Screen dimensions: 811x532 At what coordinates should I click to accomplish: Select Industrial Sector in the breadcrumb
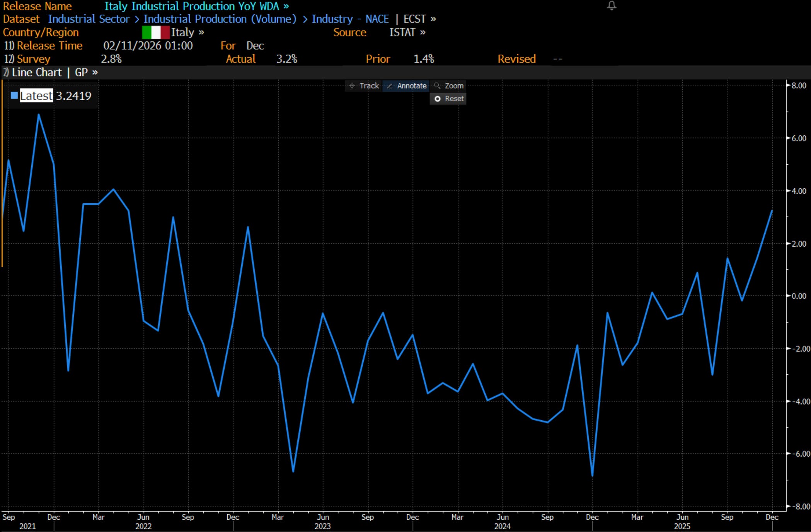[89, 19]
